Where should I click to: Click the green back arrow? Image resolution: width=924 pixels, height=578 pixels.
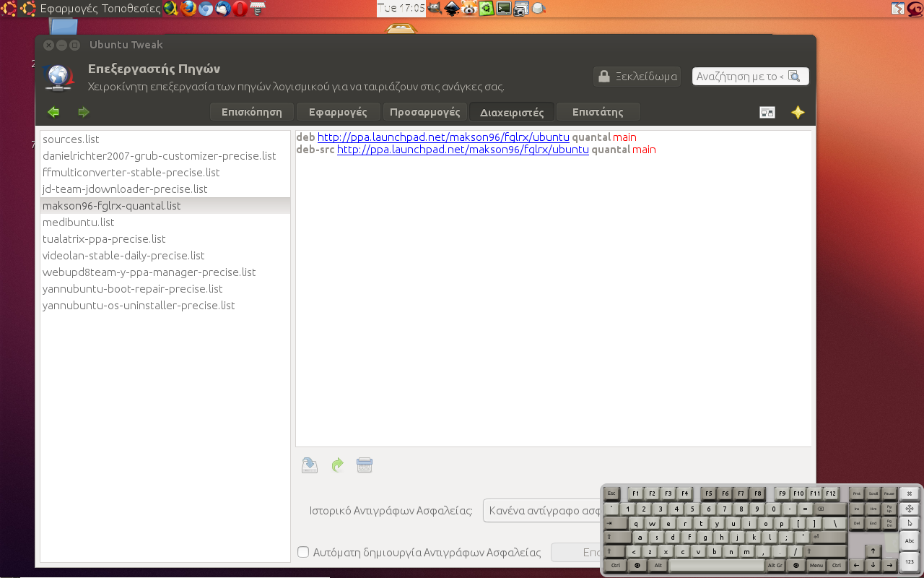(x=53, y=112)
